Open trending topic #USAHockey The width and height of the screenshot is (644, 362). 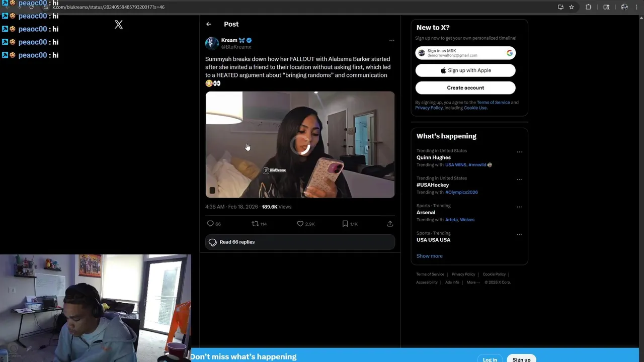click(432, 185)
